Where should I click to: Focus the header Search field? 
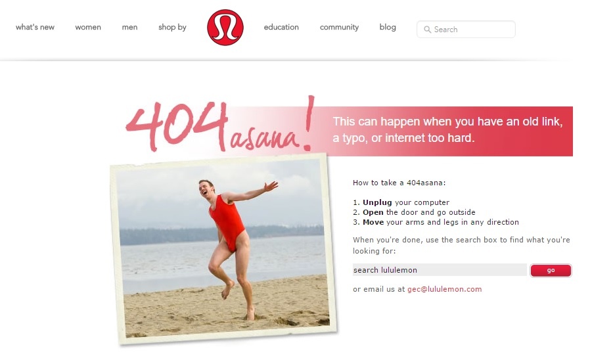[x=466, y=30]
